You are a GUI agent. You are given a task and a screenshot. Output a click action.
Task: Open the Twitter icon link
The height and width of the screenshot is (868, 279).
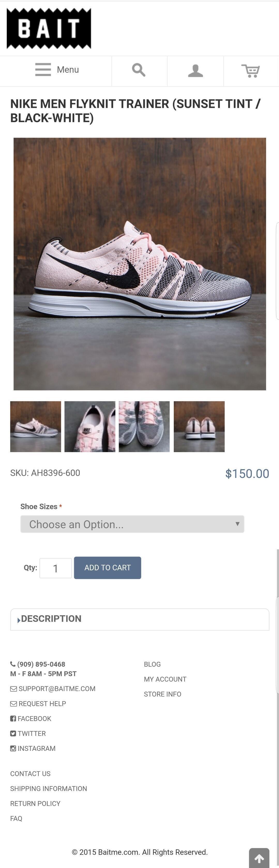[13, 733]
